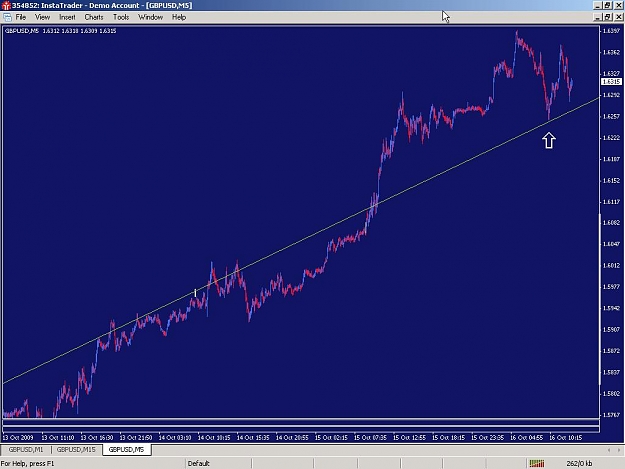Image resolution: width=625 pixels, height=469 pixels.
Task: Restore down the InstaTrader main window
Action: tap(607, 6)
